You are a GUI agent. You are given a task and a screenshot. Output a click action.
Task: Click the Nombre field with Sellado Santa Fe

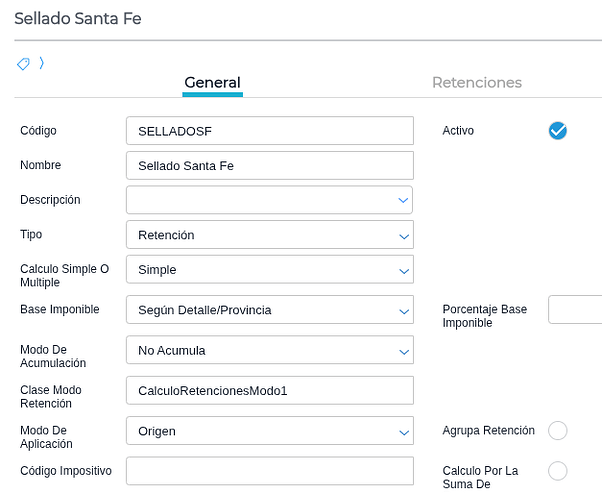(x=269, y=165)
